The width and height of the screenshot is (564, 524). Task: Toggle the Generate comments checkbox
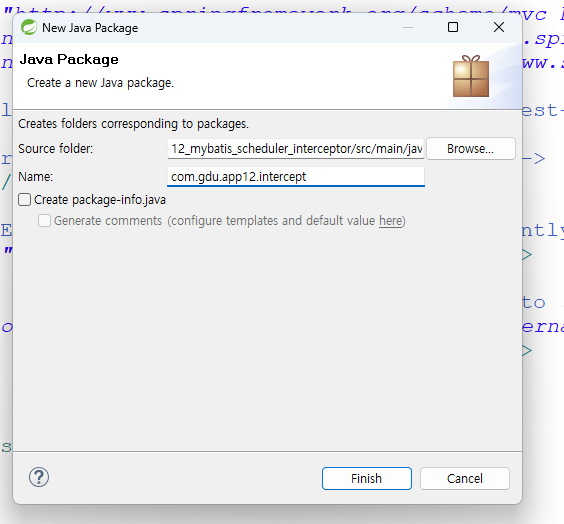point(44,220)
